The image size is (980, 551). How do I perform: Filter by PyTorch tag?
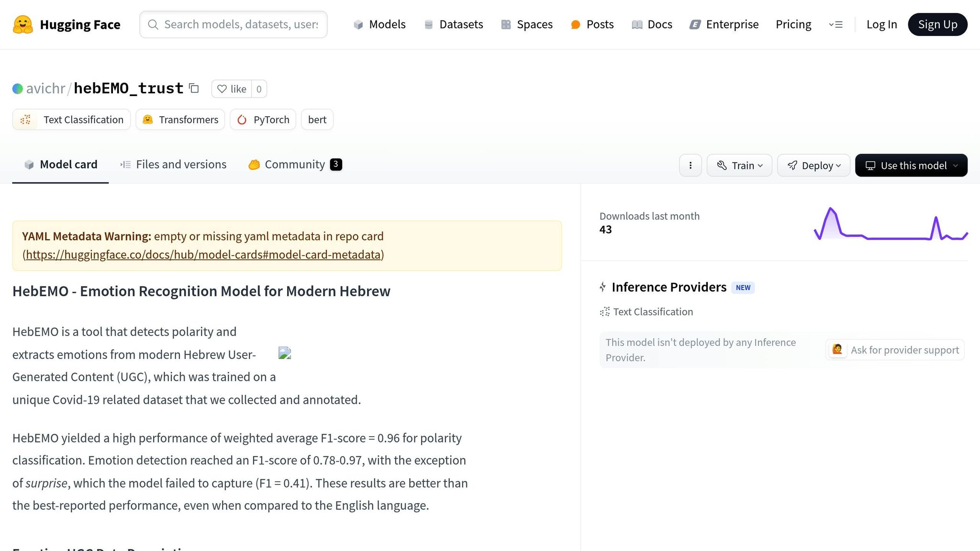(263, 120)
